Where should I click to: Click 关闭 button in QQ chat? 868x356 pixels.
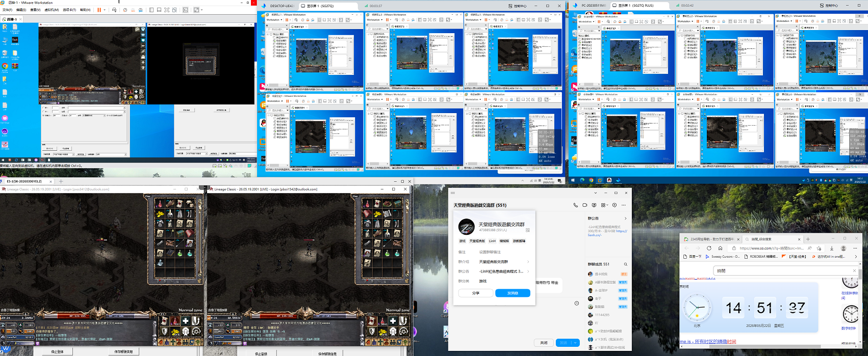point(544,343)
